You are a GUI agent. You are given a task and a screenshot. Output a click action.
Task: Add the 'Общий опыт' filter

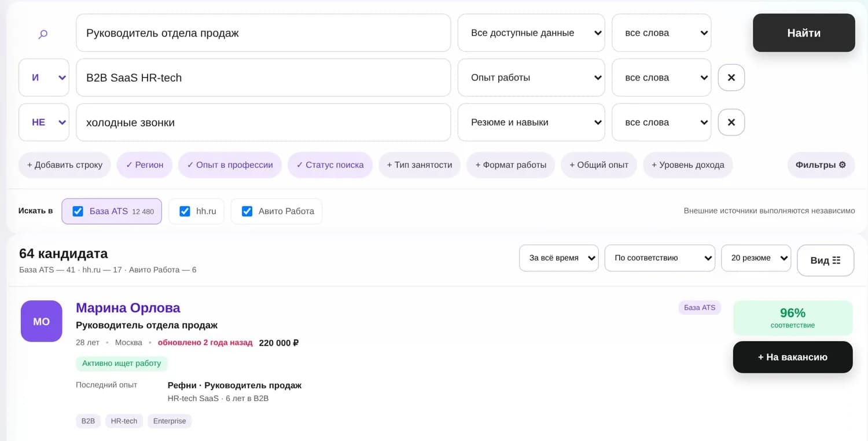[x=599, y=165]
